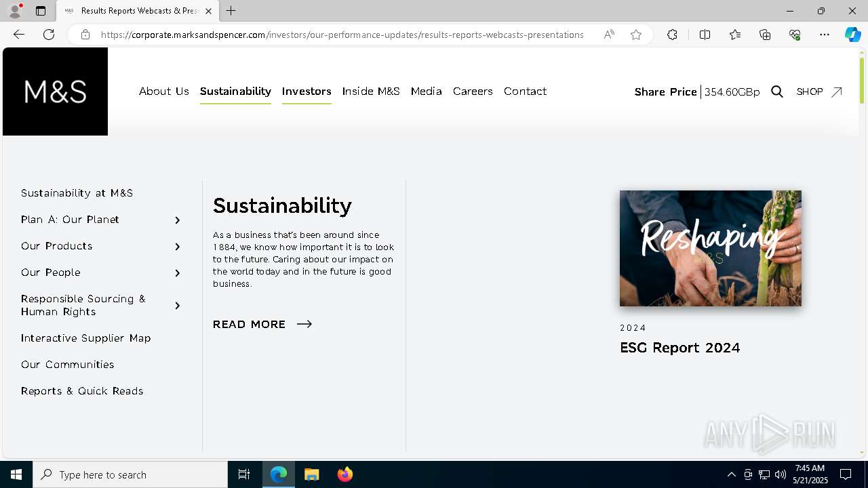Open Windows Start menu
Screen dimensions: 868x488
tap(16, 474)
